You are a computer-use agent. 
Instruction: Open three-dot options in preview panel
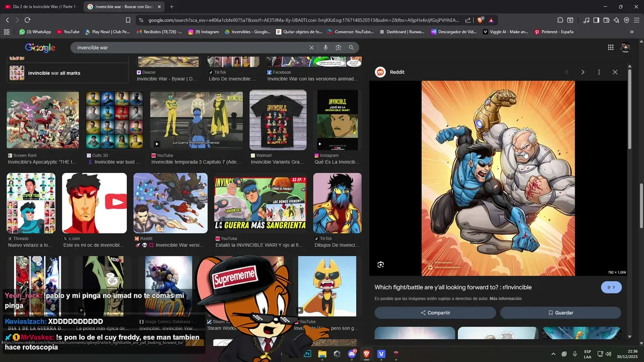coord(599,72)
